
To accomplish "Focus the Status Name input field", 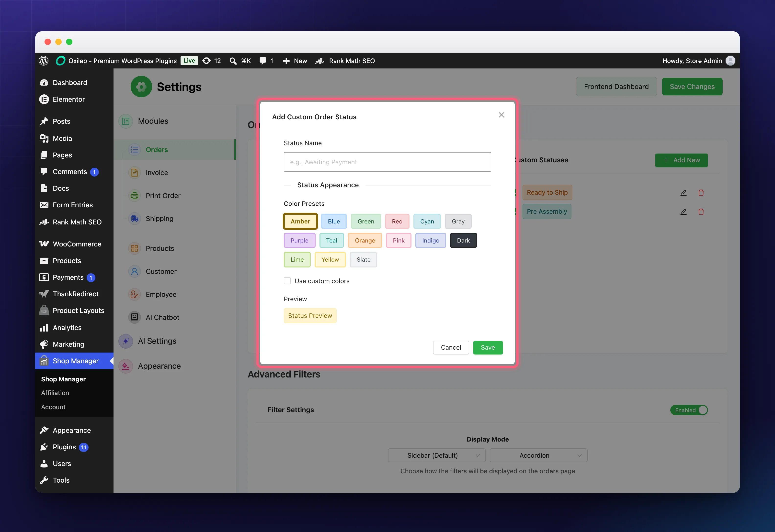I will pos(387,162).
